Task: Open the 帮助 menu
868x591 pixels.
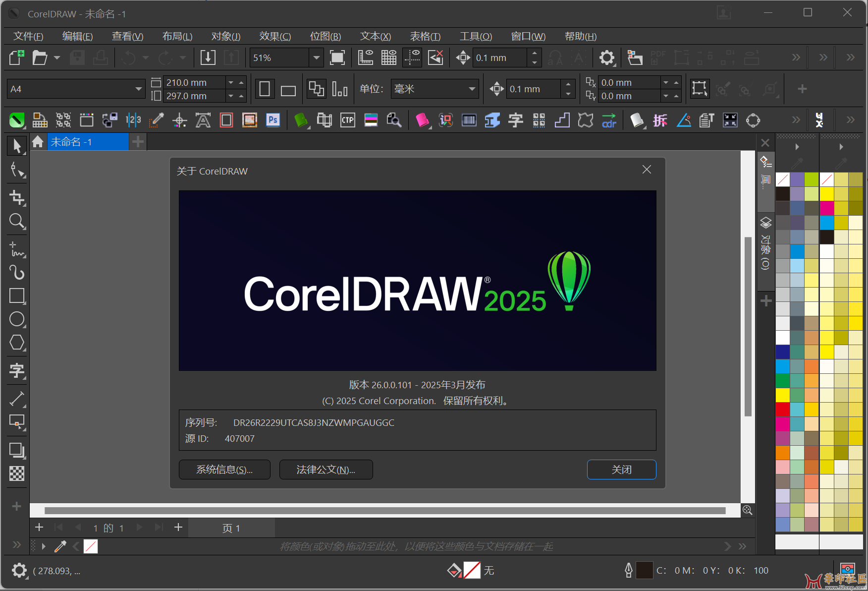Action: tap(581, 36)
